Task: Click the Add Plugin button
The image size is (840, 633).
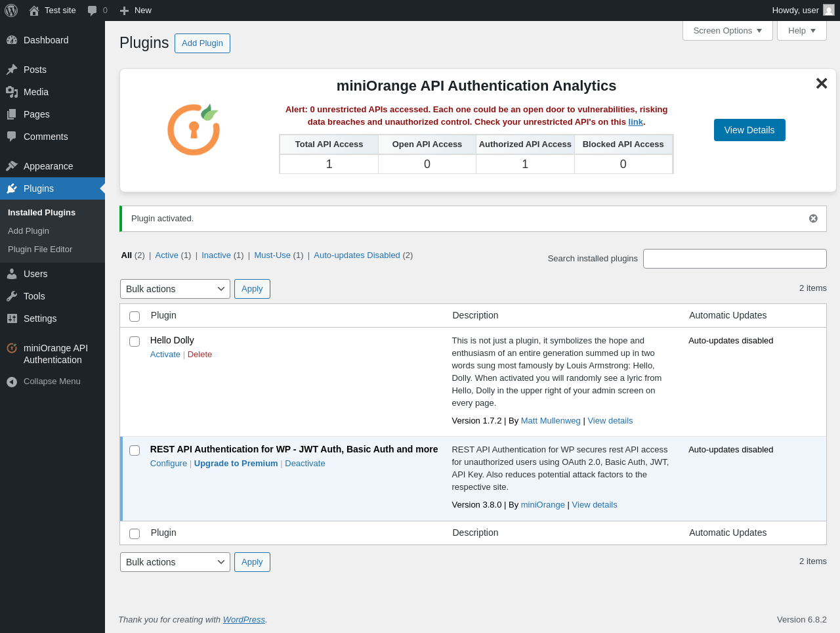Action: [202, 43]
